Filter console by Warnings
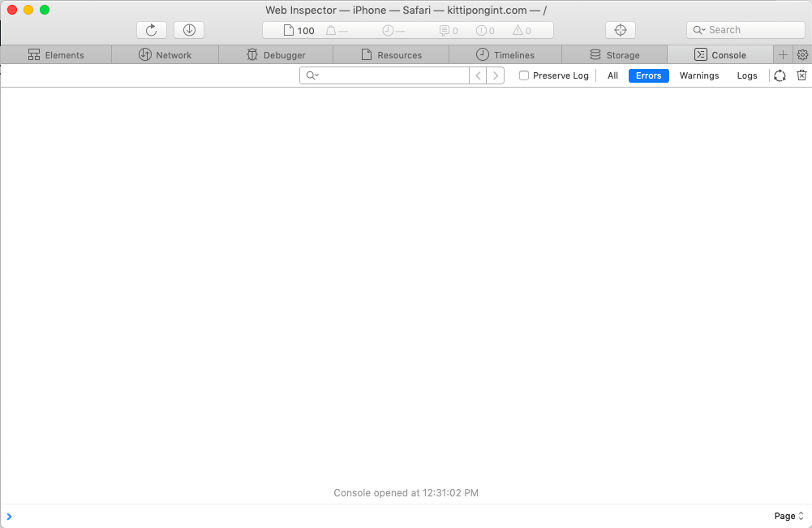Viewport: 812px width, 528px height. click(699, 75)
